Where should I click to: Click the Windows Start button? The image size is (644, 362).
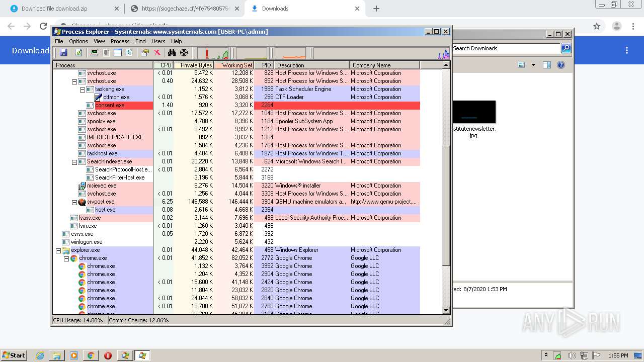tap(14, 355)
